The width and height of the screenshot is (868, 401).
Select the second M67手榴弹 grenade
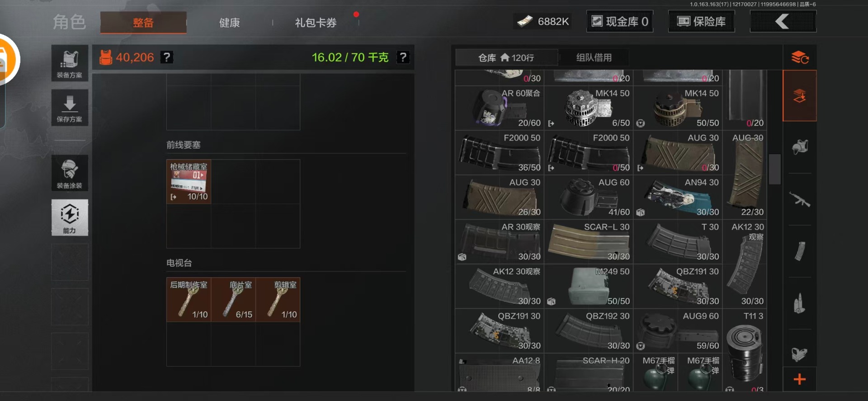point(700,373)
